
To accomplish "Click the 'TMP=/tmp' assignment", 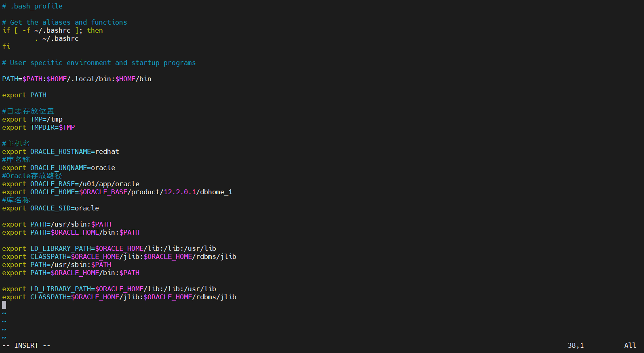I will (46, 119).
